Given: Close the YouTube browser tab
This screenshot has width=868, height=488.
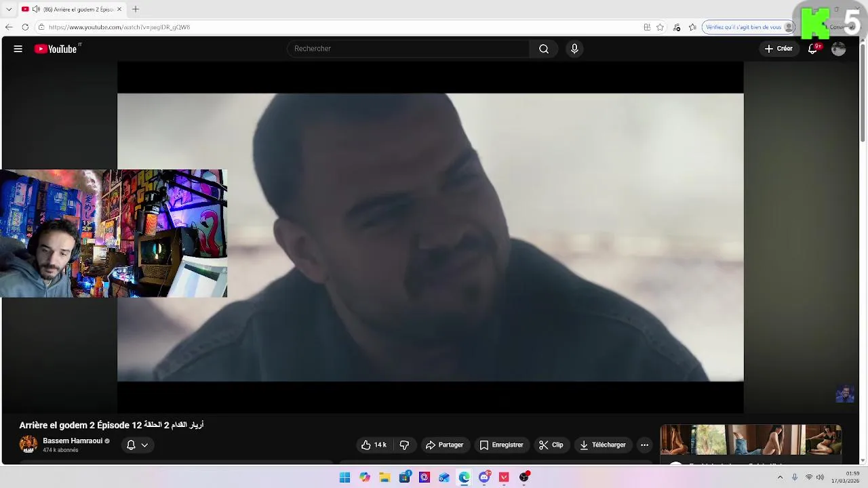Looking at the screenshot, I should [119, 9].
